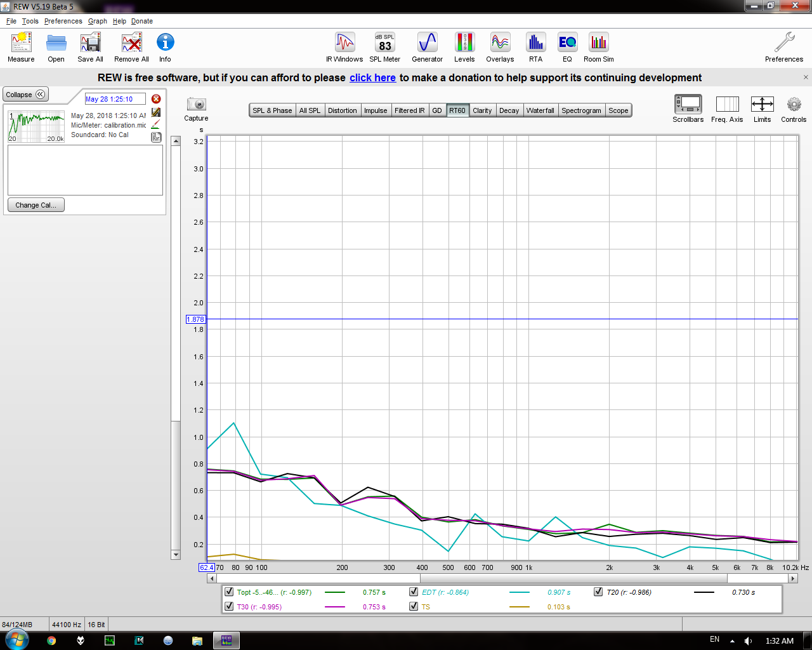Open a measurement file via Open icon
812x650 pixels.
56,48
